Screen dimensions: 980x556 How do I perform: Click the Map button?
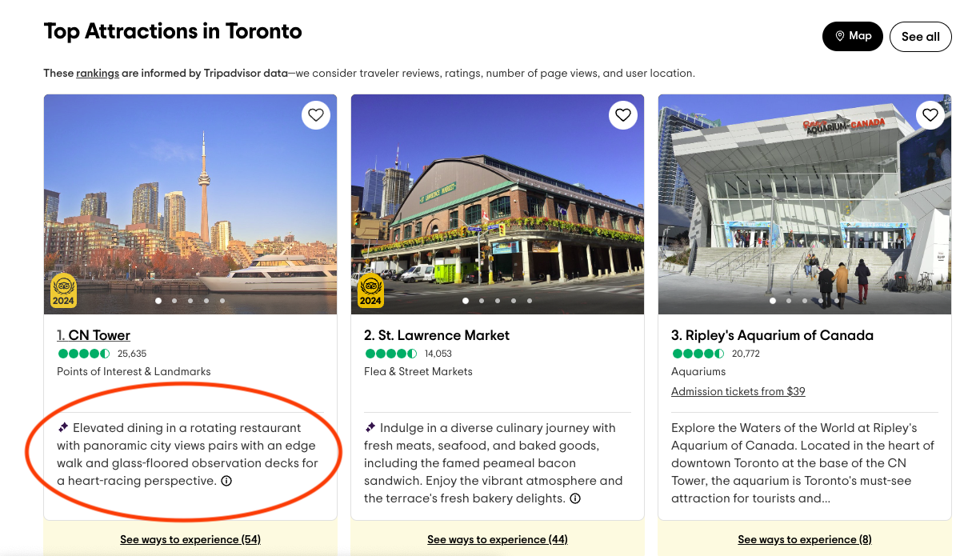pyautogui.click(x=853, y=36)
